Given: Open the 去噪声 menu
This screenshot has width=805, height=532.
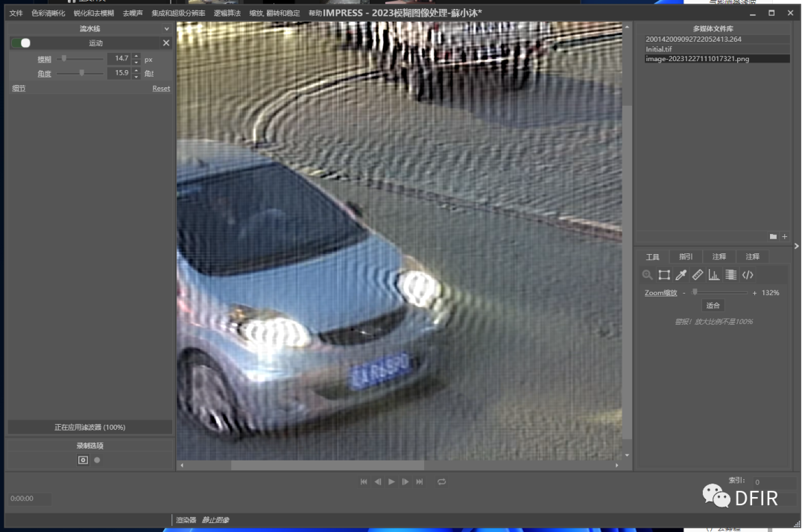Looking at the screenshot, I should pos(133,13).
